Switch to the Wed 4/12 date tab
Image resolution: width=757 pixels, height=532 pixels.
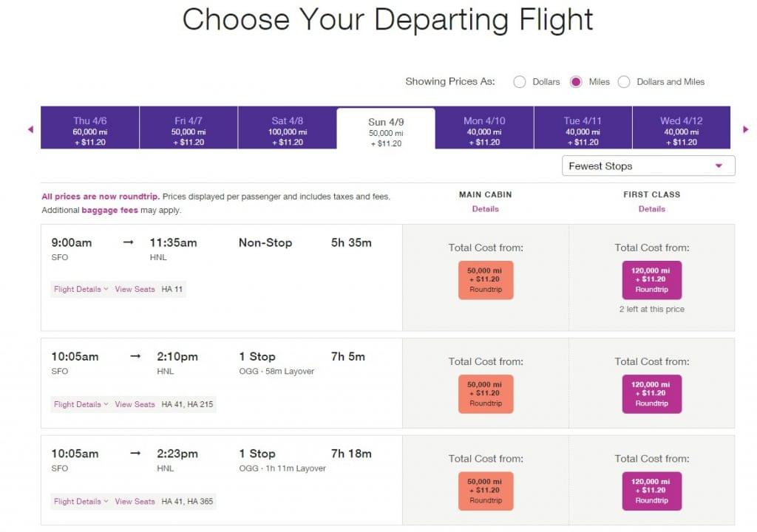coord(680,127)
